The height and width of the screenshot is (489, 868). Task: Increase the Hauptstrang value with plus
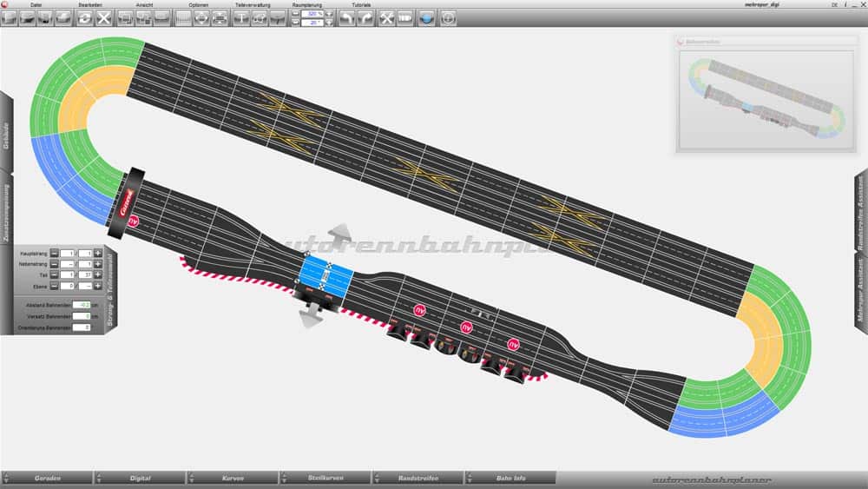point(98,253)
